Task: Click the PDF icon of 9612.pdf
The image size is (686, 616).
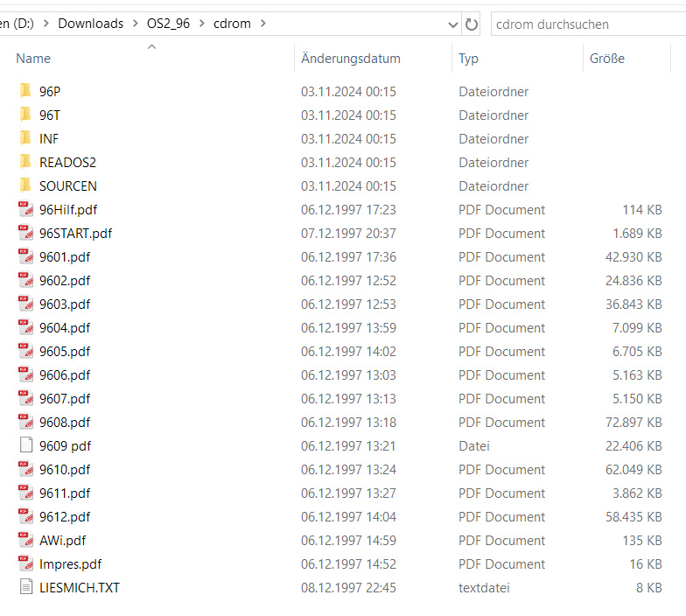Action: (26, 516)
